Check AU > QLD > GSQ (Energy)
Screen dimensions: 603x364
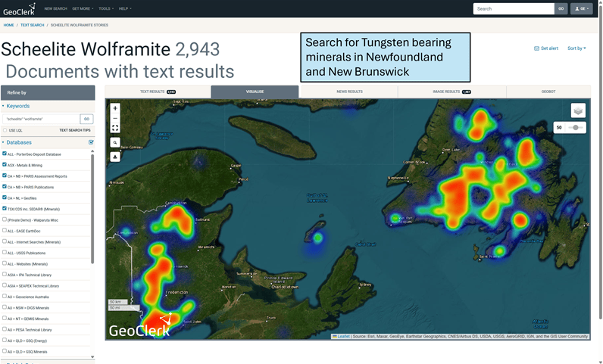[x=5, y=341]
